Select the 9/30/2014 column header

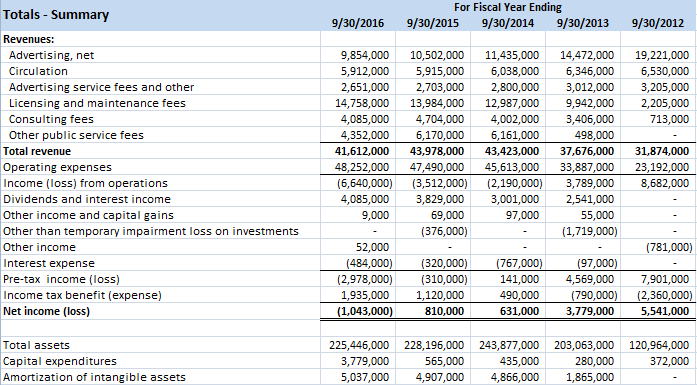[508, 23]
